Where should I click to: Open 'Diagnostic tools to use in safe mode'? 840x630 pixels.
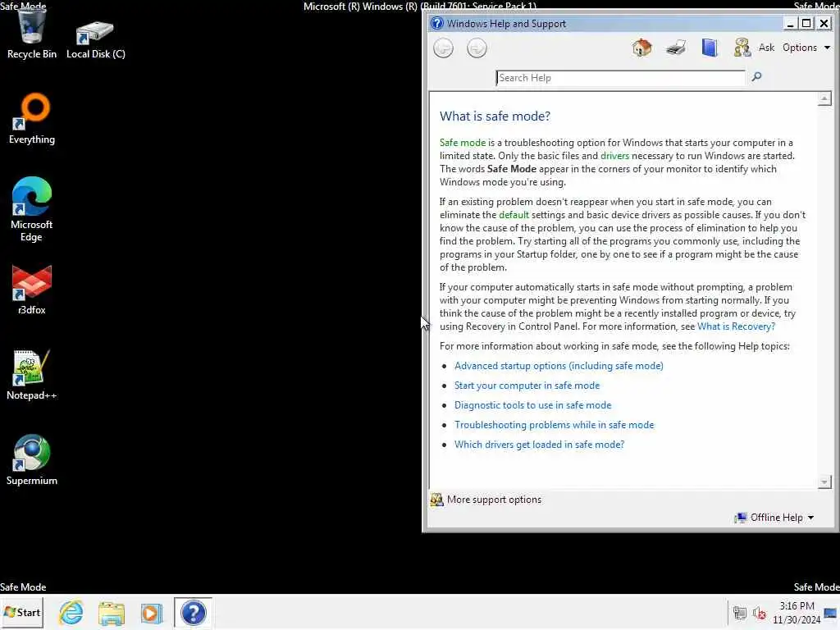532,405
